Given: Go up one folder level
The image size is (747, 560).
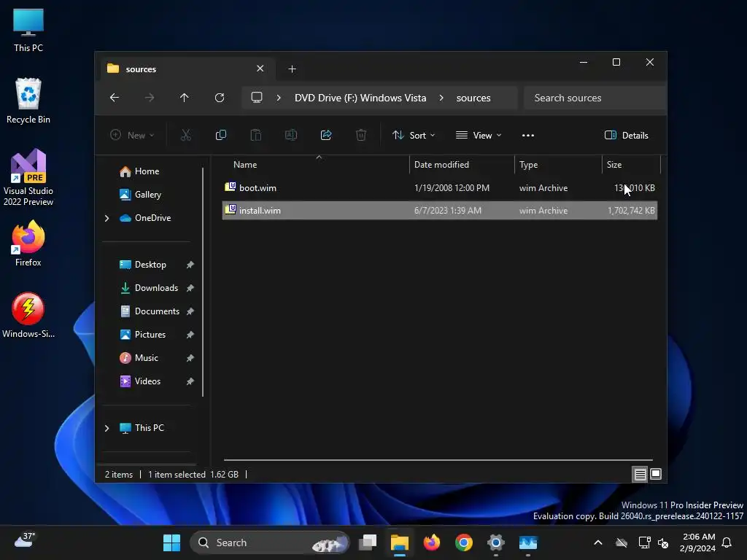Looking at the screenshot, I should pyautogui.click(x=185, y=98).
